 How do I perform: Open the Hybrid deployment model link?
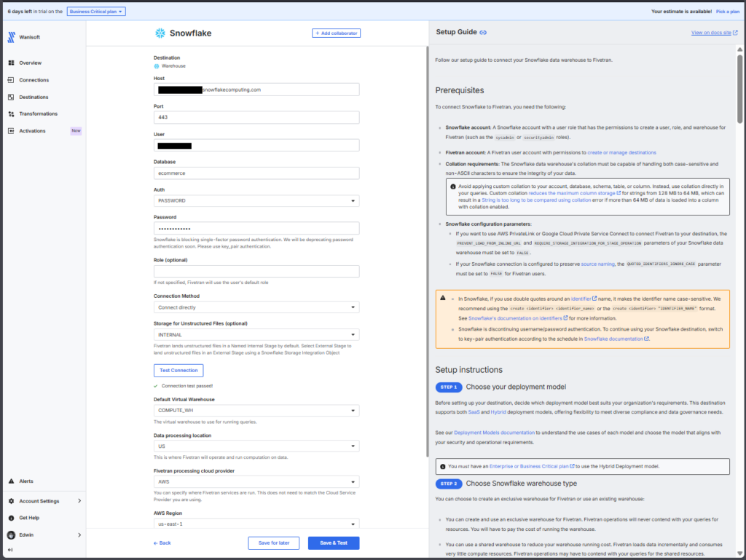[498, 412]
